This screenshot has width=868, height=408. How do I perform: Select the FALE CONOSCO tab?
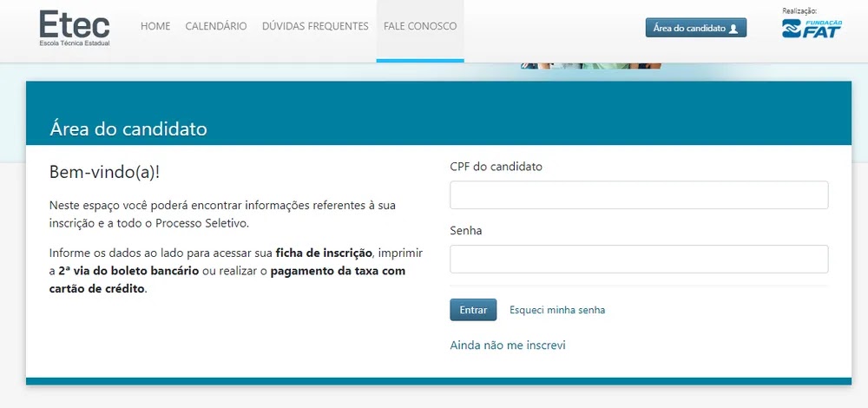[x=420, y=26]
